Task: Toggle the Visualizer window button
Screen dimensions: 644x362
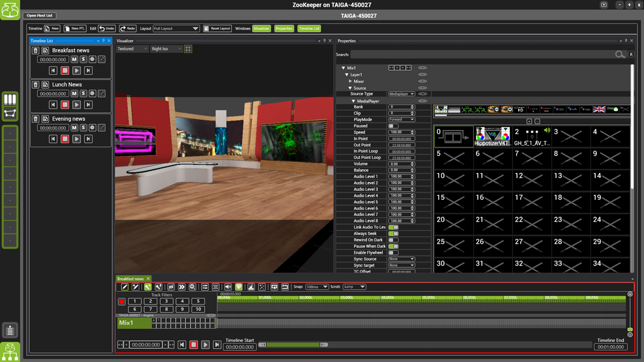Action: [261, 29]
